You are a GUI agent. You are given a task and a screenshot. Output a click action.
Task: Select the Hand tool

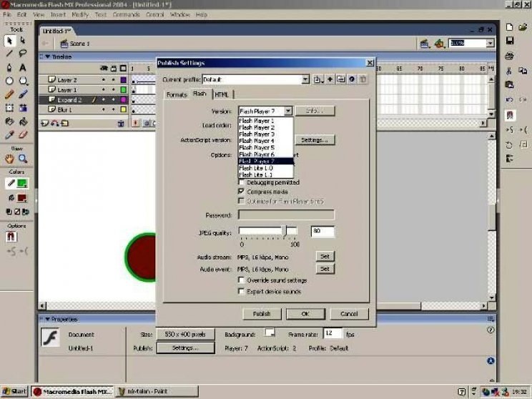[9, 159]
